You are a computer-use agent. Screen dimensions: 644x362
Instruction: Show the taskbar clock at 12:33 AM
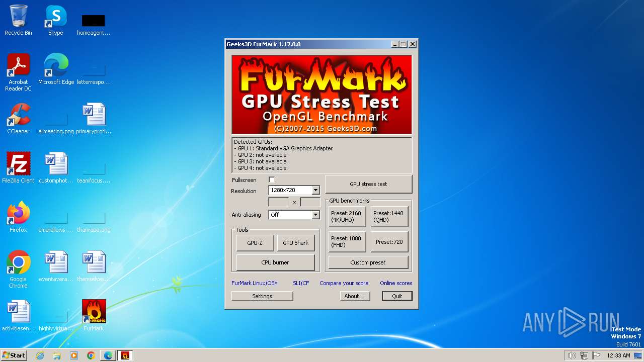pyautogui.click(x=618, y=355)
